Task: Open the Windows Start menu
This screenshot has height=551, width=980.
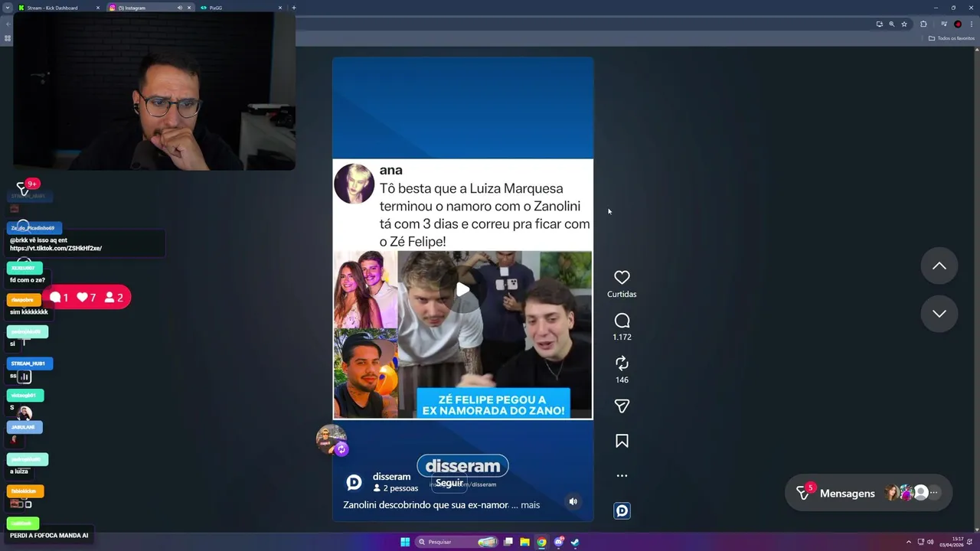Action: pos(405,542)
